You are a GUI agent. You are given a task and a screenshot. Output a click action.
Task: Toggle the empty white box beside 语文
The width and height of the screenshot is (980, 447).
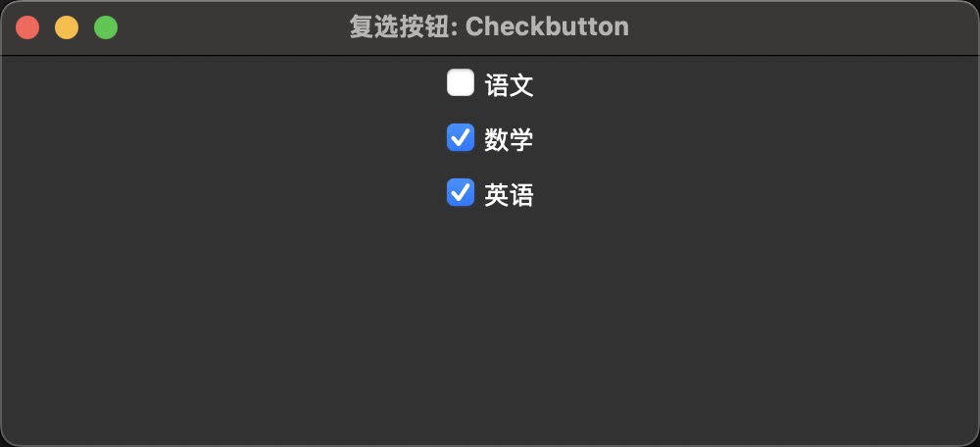tap(461, 83)
